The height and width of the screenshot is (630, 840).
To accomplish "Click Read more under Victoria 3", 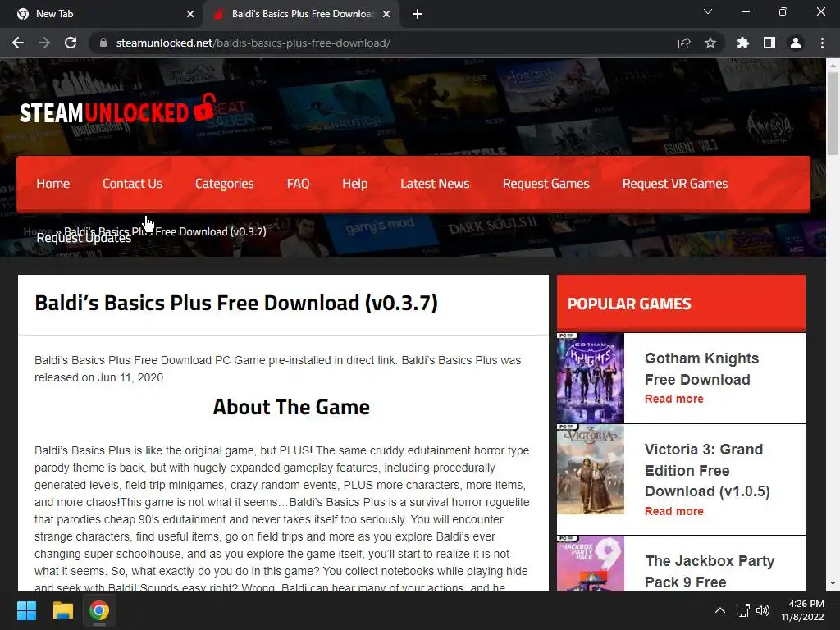I will click(674, 511).
